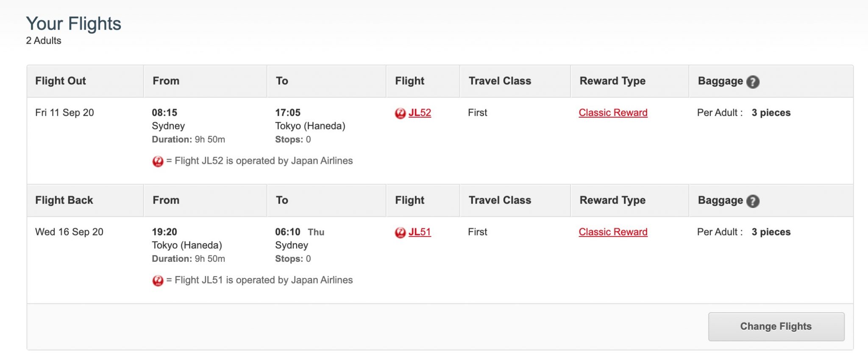868x362 pixels.
Task: Click the 3 pieces allowance for JL52
Action: point(771,112)
